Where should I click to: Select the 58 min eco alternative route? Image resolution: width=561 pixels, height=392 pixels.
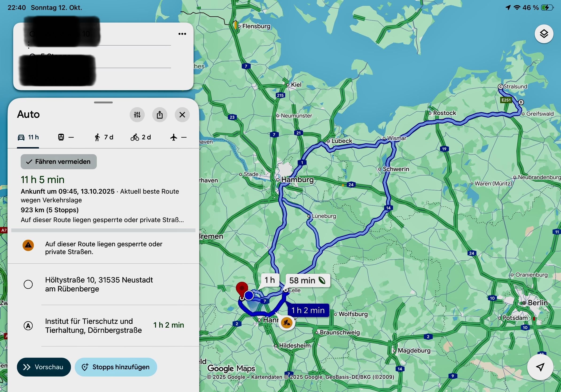point(307,280)
